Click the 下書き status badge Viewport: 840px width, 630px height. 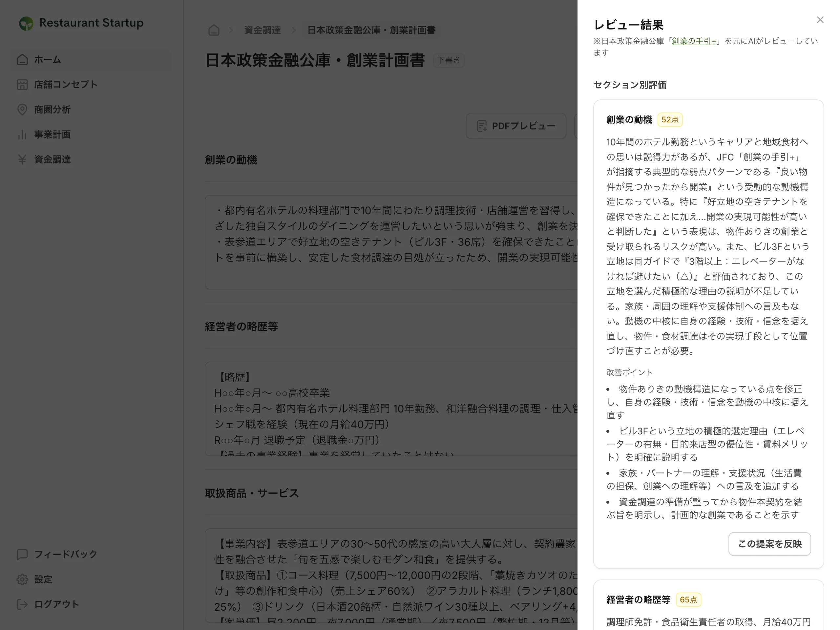449,60
